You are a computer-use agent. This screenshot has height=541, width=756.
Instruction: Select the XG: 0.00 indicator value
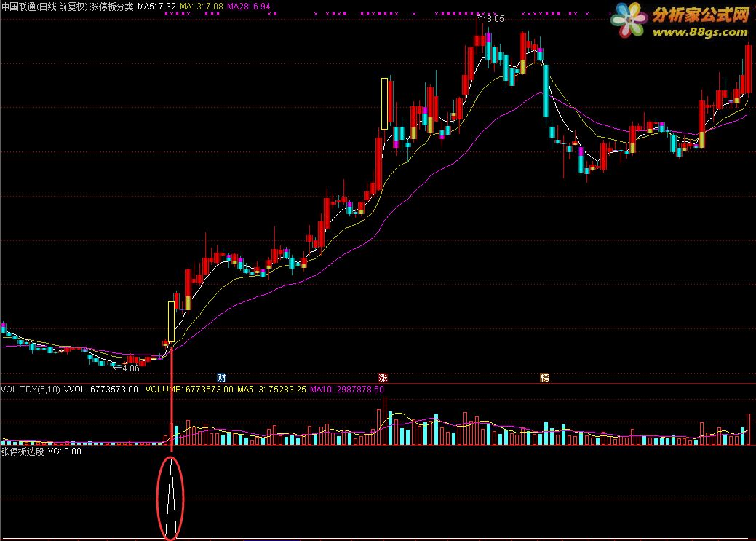pyautogui.click(x=65, y=451)
